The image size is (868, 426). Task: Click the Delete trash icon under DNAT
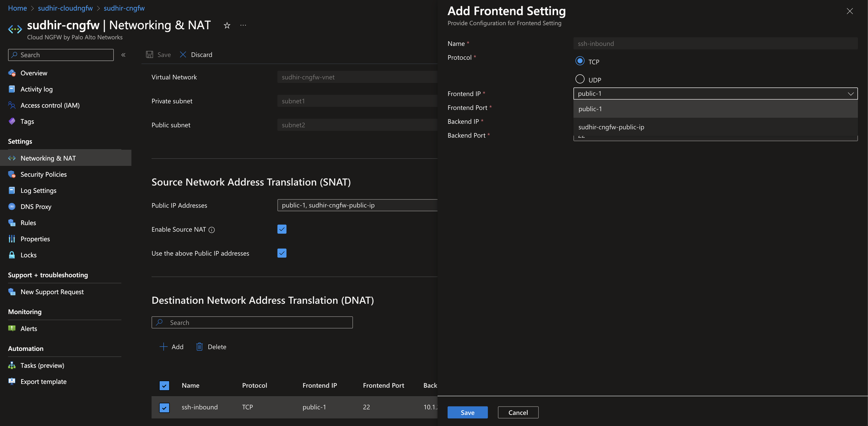click(199, 346)
